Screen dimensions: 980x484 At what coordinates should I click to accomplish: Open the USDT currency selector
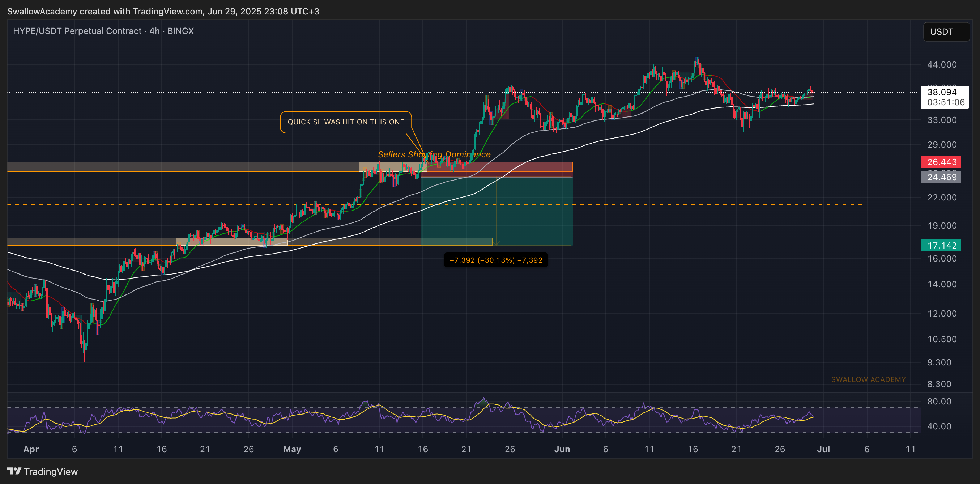[x=946, y=31]
